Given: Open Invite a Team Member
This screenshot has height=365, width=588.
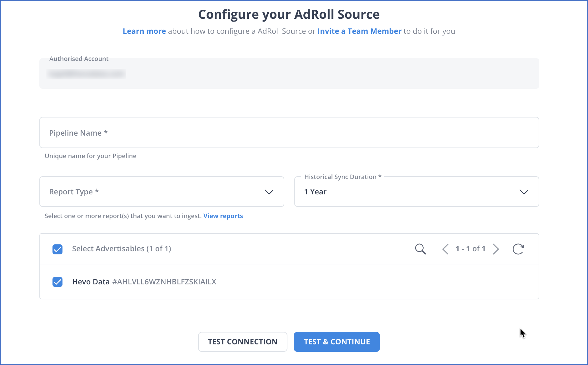Looking at the screenshot, I should (x=359, y=31).
